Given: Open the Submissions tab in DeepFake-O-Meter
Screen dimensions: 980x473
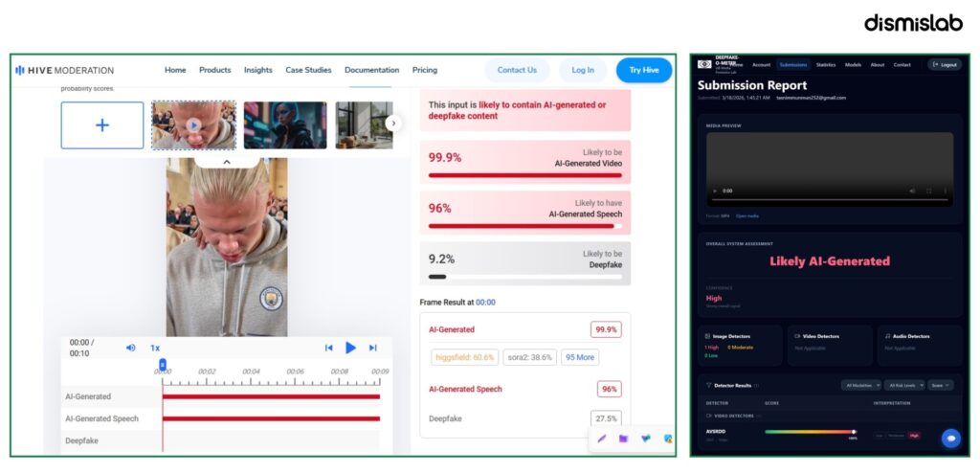Looking at the screenshot, I should [793, 64].
